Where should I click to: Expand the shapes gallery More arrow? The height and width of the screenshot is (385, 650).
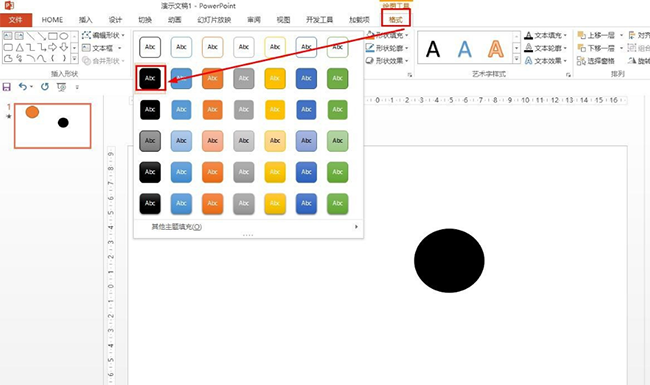pos(75,59)
